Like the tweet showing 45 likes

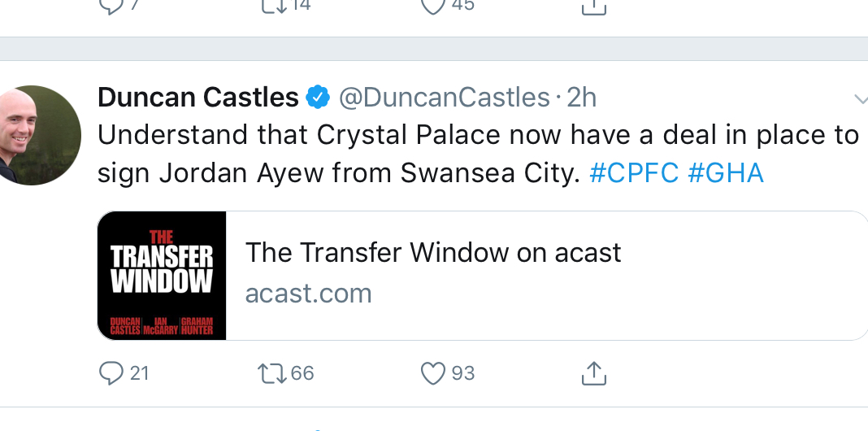(x=433, y=5)
